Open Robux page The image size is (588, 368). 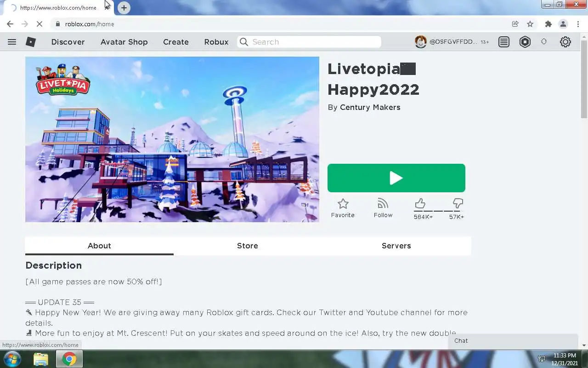(216, 42)
